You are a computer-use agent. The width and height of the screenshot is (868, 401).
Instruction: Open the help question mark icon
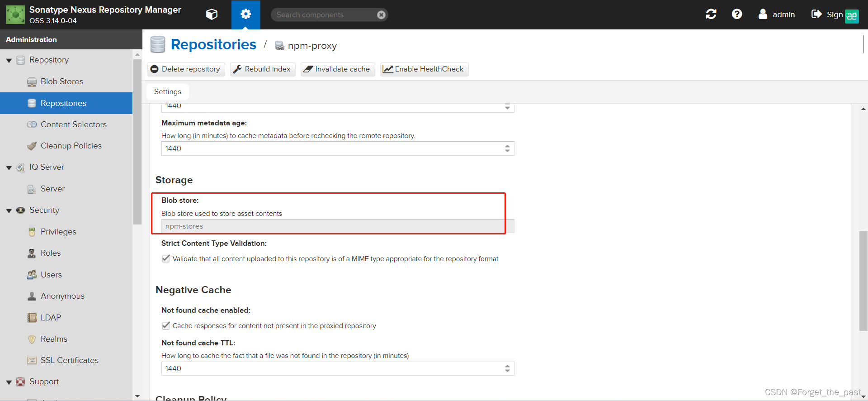point(737,14)
